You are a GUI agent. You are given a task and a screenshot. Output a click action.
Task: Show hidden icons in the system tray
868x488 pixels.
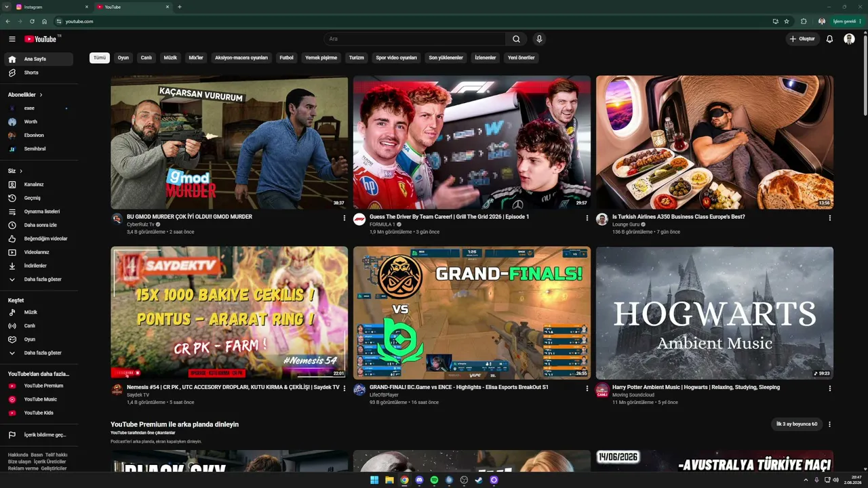pyautogui.click(x=806, y=480)
